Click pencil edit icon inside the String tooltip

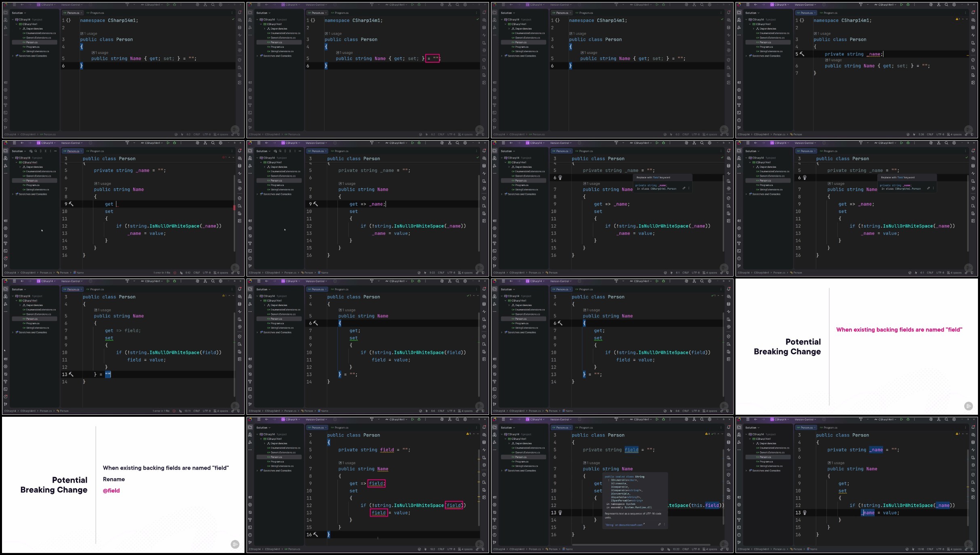[659, 524]
